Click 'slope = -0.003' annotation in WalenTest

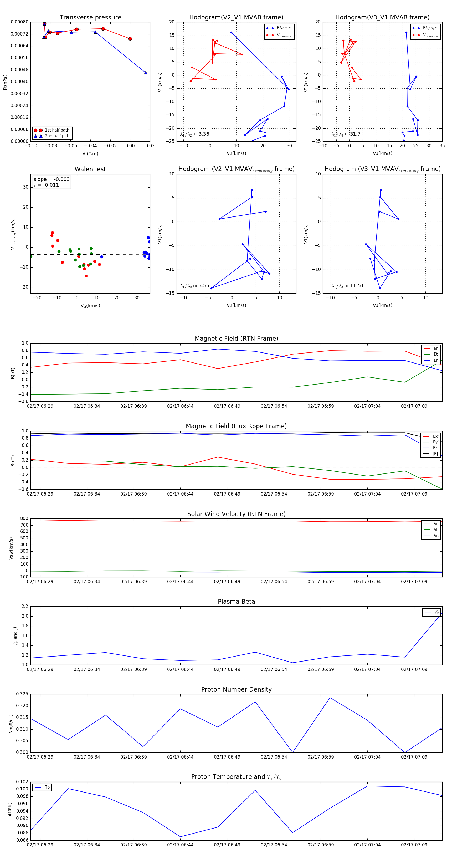click(x=52, y=179)
